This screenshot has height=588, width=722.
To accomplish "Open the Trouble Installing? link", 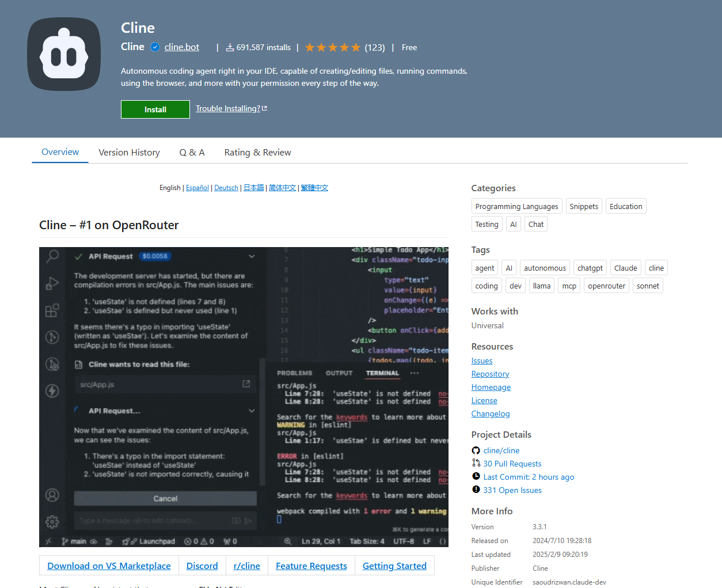I will click(x=228, y=108).
